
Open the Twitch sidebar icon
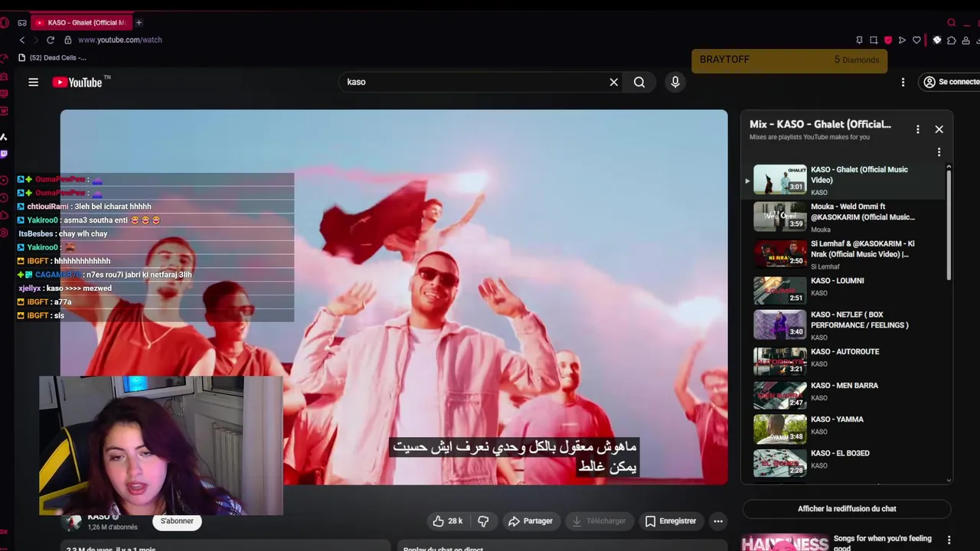4,154
